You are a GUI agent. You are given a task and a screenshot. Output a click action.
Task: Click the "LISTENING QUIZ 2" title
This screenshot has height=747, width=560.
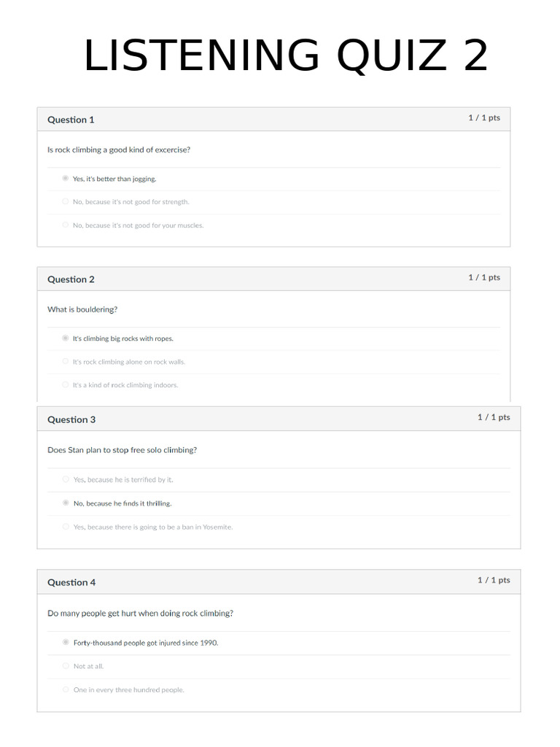pyautogui.click(x=285, y=56)
